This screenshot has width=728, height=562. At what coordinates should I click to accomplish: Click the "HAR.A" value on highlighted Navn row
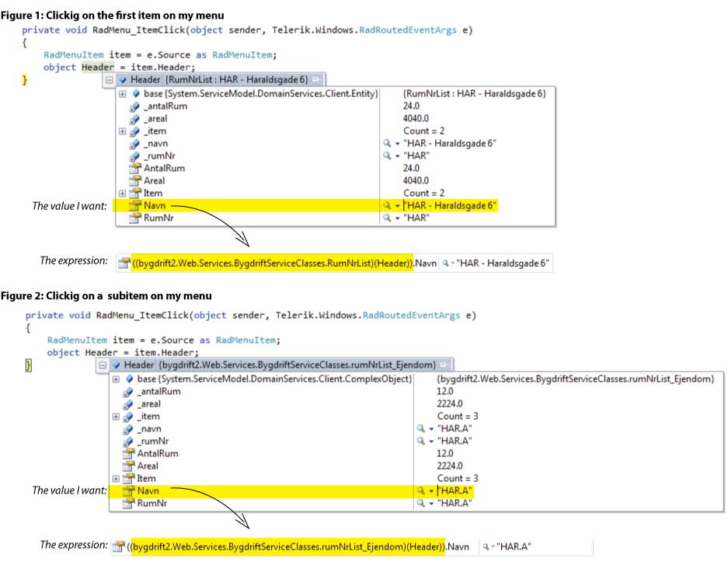455,491
